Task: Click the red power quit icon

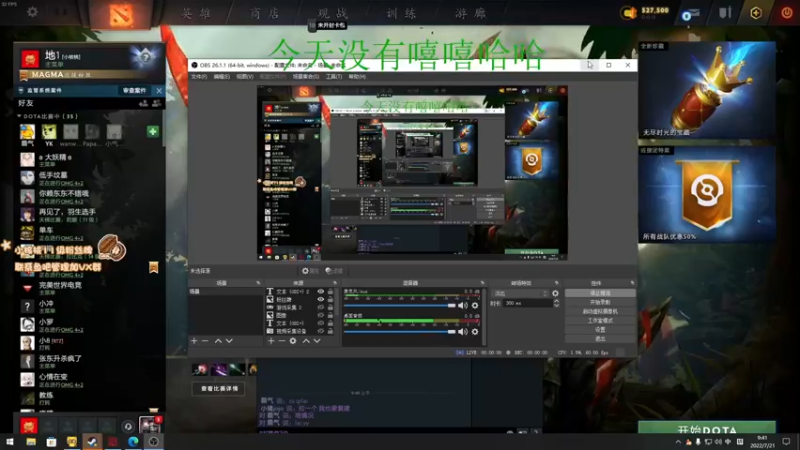Action: 787,13
